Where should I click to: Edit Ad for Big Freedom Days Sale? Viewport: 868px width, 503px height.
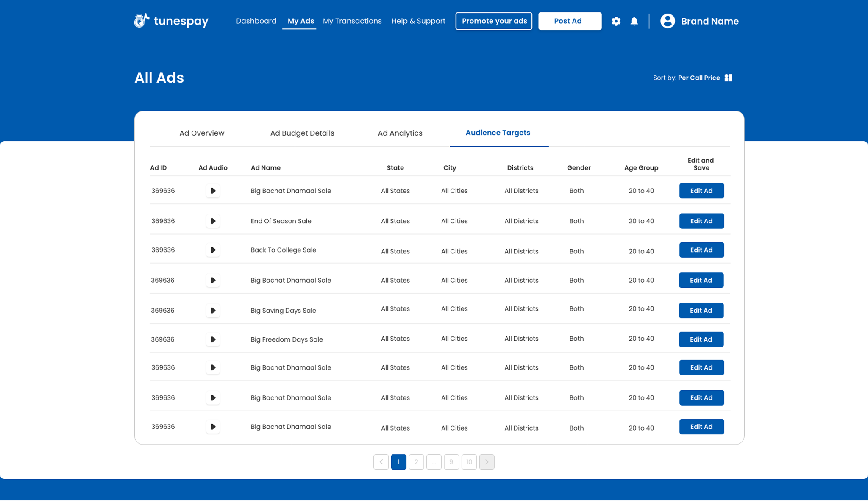click(701, 339)
